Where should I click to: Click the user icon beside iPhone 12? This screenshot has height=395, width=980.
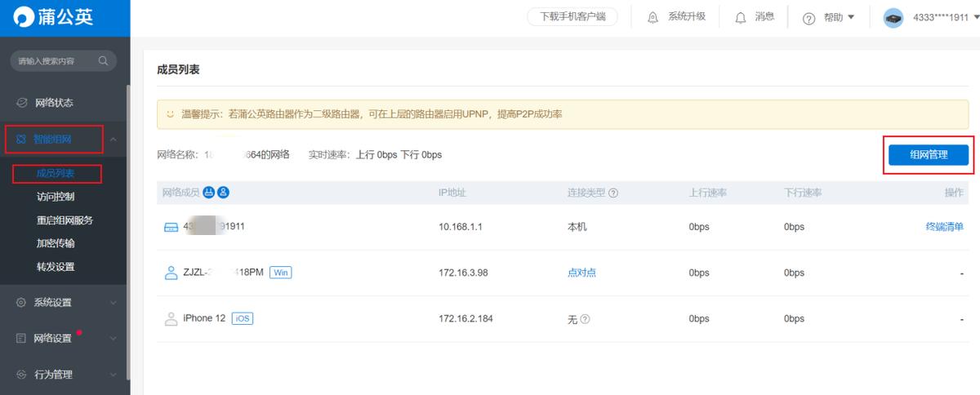click(x=171, y=319)
